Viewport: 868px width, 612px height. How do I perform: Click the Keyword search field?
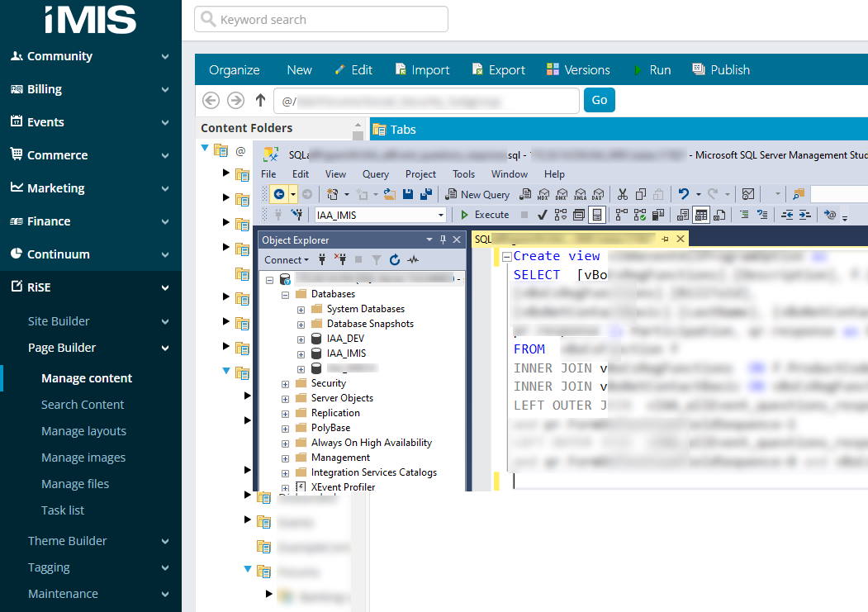[x=321, y=19]
